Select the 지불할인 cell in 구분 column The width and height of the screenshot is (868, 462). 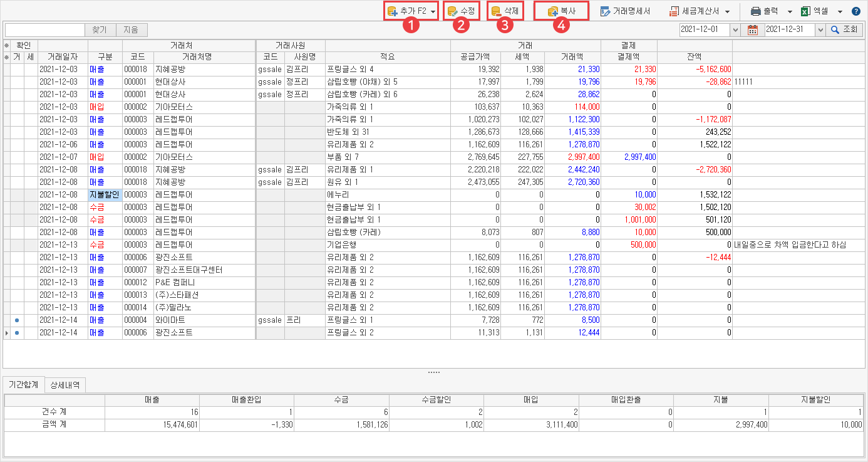[x=105, y=194]
